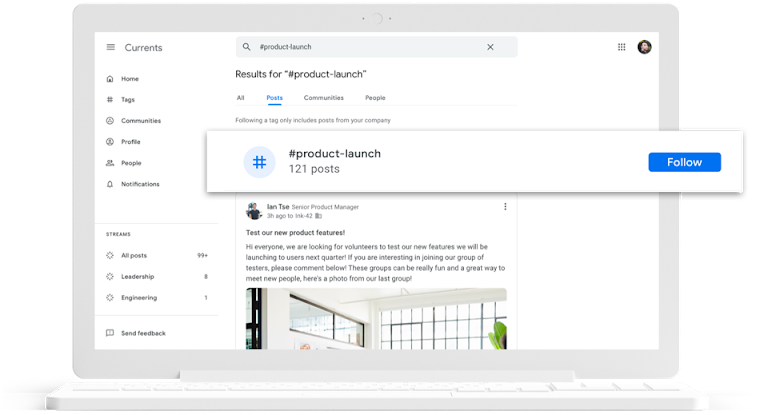Screen dimensions: 768x415
Task: Select the Communities results tab
Action: click(323, 98)
